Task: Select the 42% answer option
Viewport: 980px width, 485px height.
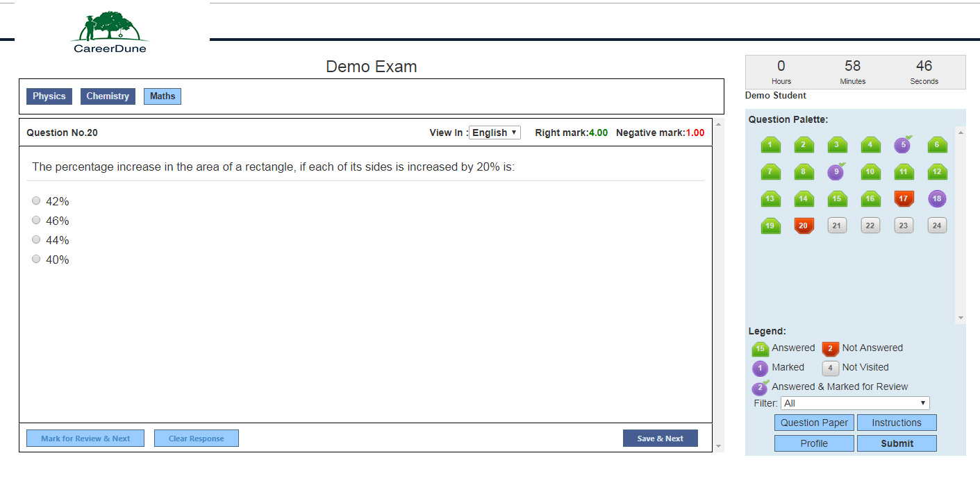Action: [x=36, y=201]
